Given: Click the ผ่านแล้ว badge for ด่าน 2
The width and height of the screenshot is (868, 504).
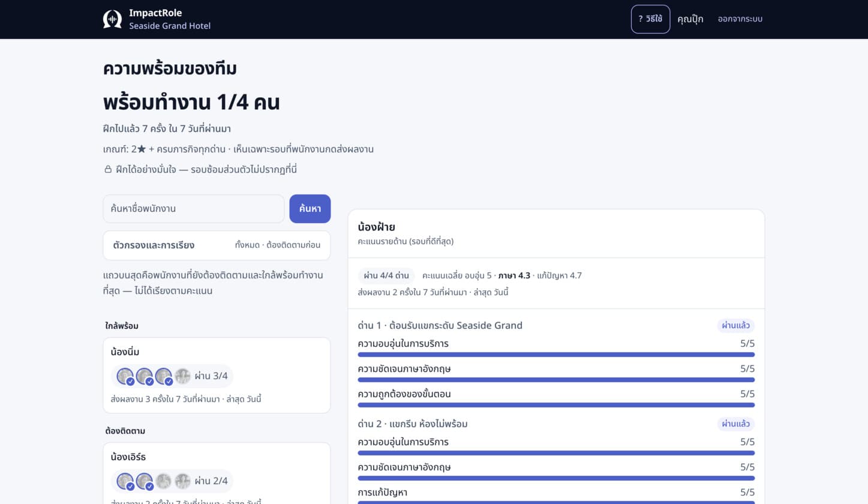Looking at the screenshot, I should [736, 424].
